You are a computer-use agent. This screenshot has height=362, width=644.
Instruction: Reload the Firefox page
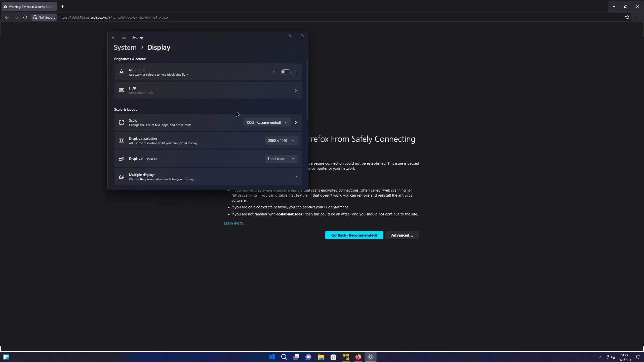click(25, 17)
